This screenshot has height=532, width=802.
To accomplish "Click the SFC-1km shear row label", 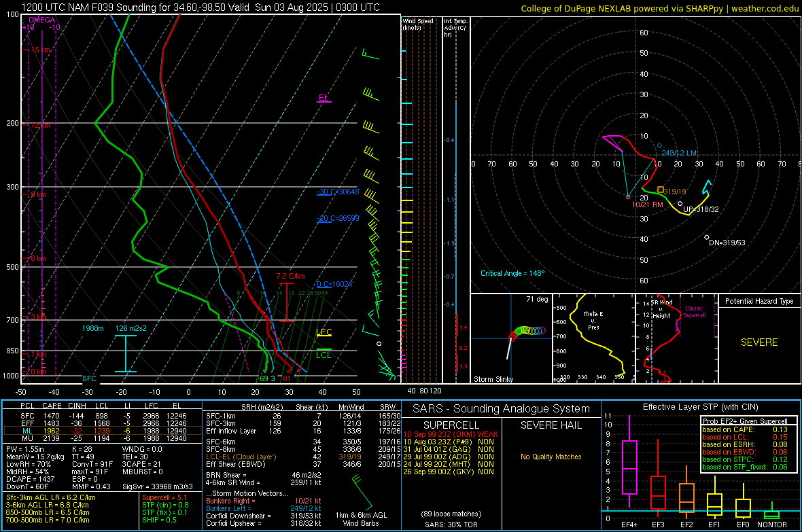I will click(x=220, y=416).
